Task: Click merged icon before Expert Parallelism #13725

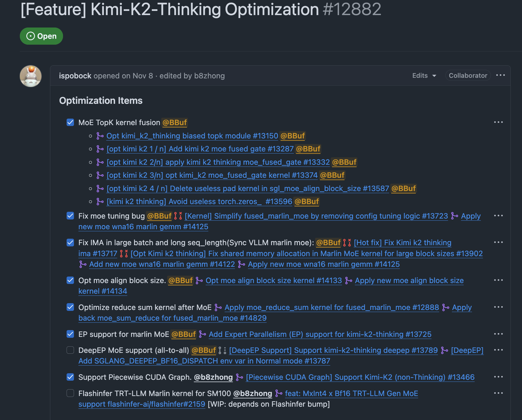Action: point(202,334)
